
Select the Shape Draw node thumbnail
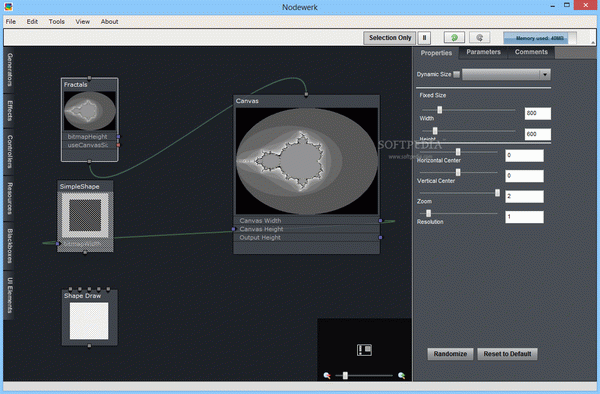coord(89,321)
